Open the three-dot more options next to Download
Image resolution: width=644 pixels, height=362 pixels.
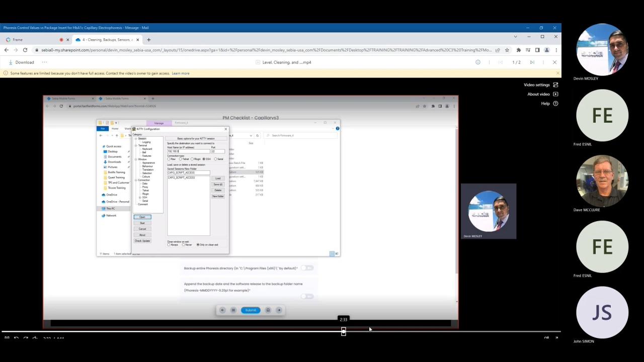pos(44,62)
